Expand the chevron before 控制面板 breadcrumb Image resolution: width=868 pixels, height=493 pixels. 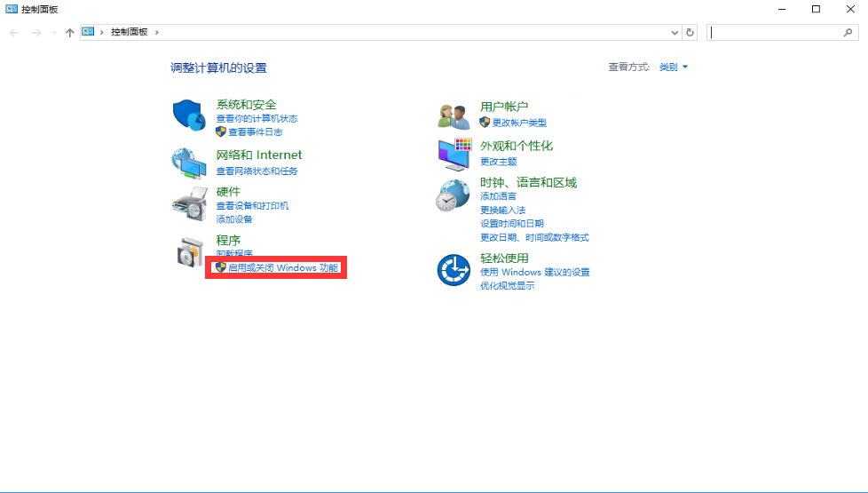coord(102,32)
